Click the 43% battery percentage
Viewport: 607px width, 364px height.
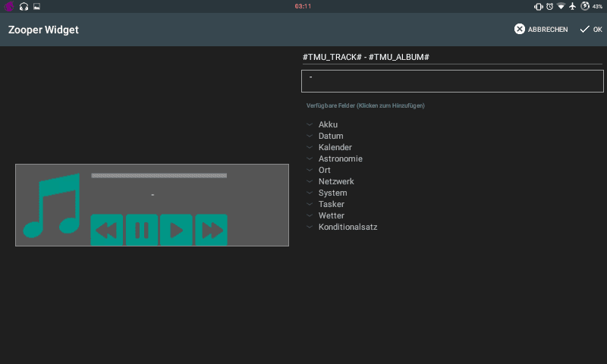597,6
